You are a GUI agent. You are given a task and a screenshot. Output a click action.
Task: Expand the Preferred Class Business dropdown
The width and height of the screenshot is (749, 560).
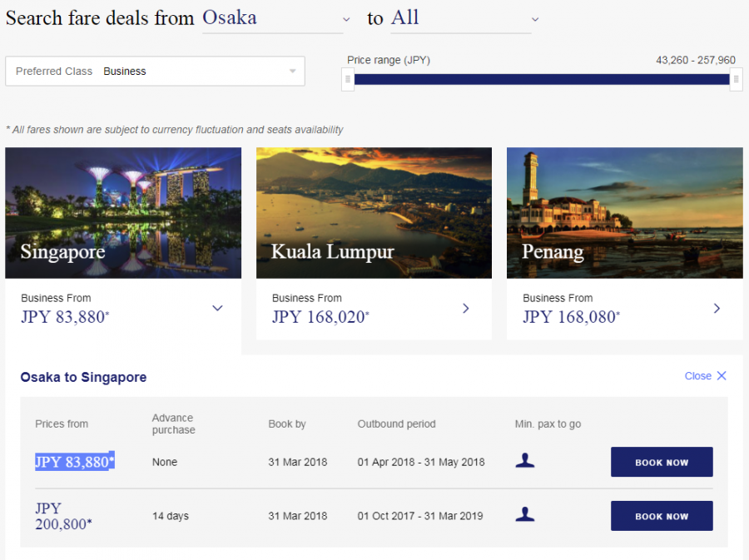tap(155, 72)
